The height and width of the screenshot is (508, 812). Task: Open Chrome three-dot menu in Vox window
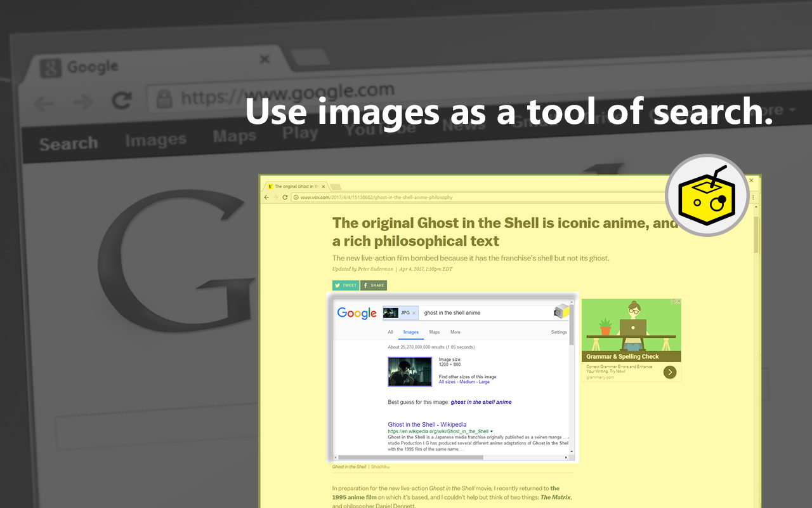754,197
